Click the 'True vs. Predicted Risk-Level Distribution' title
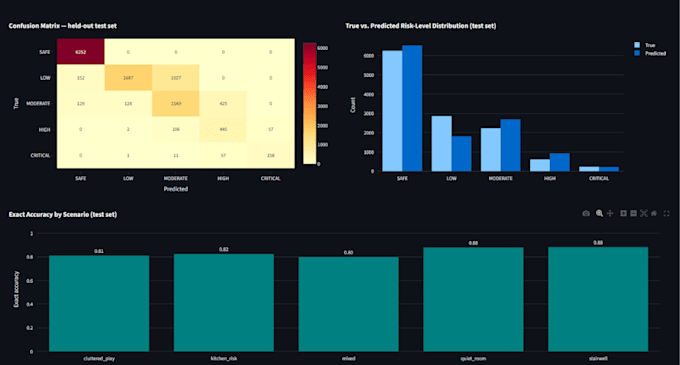Viewport: 680px width, 365px height. click(421, 26)
